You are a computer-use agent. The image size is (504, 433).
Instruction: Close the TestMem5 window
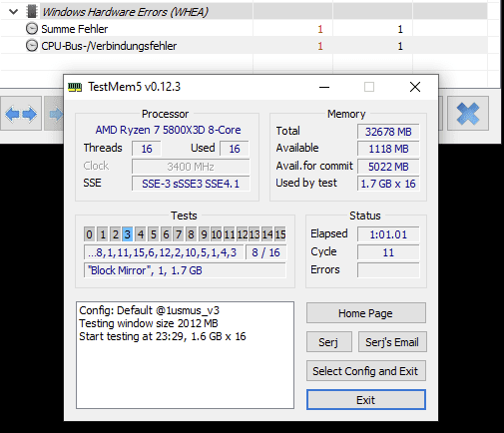click(415, 87)
